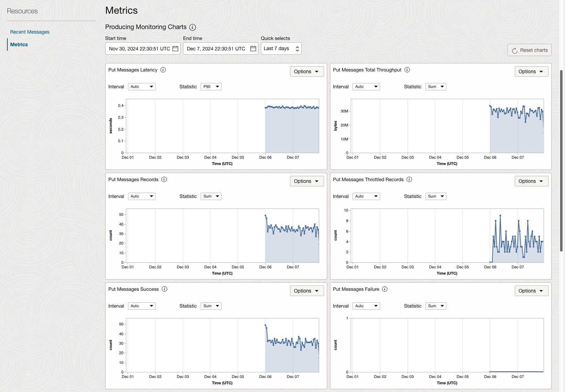Change Sum Statistic on Put Messages Records
Viewport: 565px width, 392px height.
tap(211, 196)
